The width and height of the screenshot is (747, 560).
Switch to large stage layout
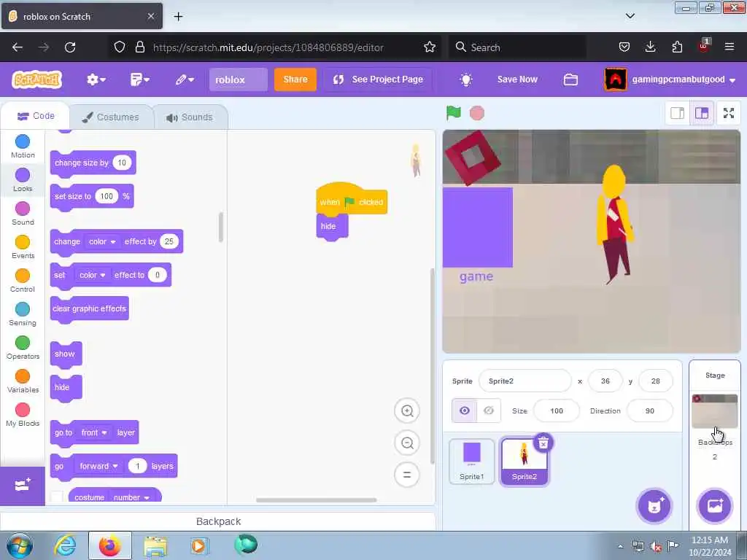click(702, 113)
